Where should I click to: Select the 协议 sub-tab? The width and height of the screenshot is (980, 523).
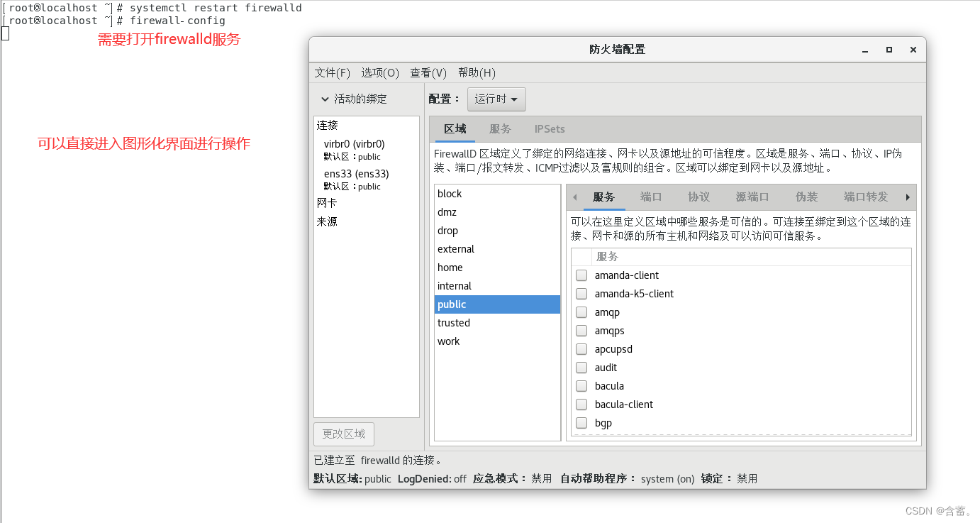click(x=699, y=197)
